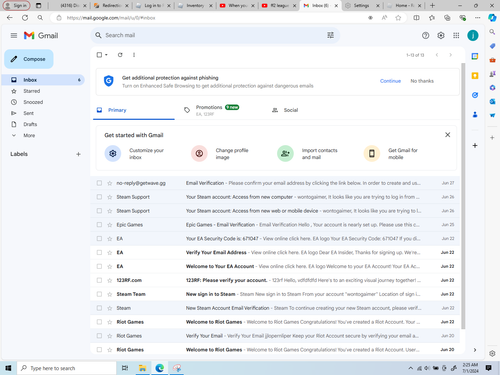Viewport: 500px width, 375px height.
Task: Open Windows Start menu
Action: tap(8, 368)
